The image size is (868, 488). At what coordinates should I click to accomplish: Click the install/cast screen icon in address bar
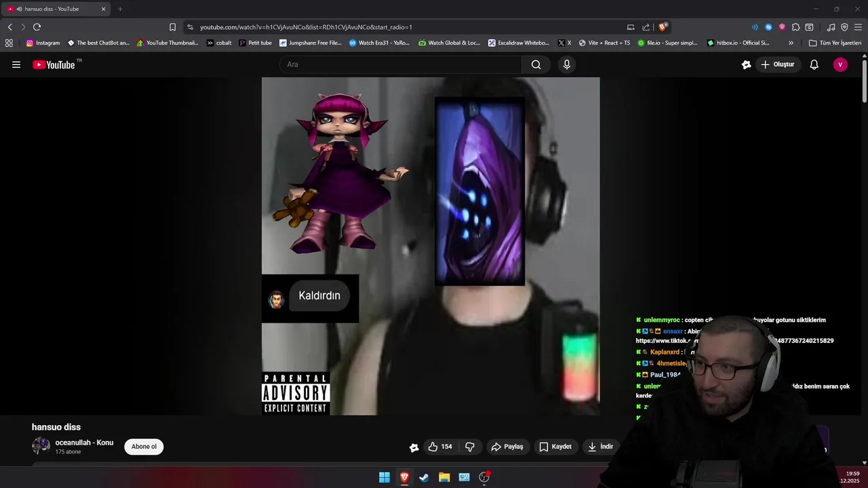(631, 27)
